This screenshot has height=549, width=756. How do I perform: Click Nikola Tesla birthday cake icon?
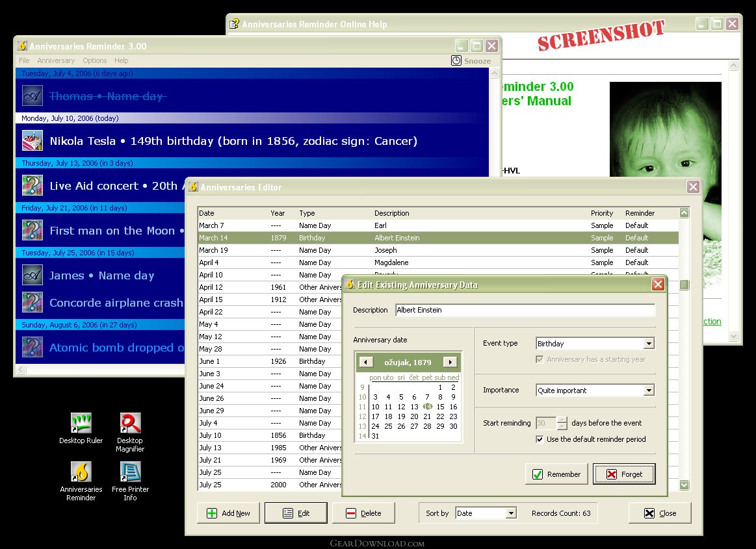(x=33, y=141)
